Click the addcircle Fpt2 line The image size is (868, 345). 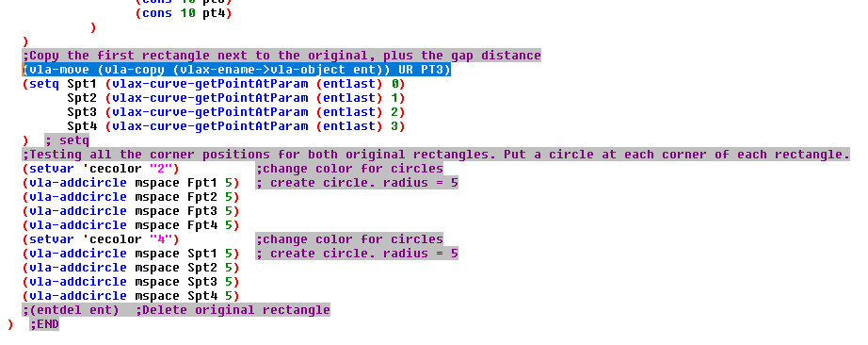coord(131,197)
